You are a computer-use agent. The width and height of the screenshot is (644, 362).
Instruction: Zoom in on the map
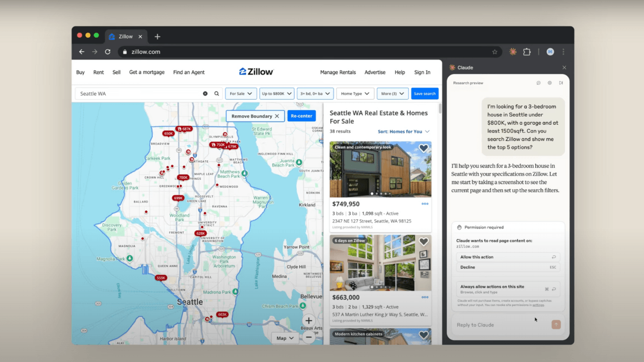308,321
